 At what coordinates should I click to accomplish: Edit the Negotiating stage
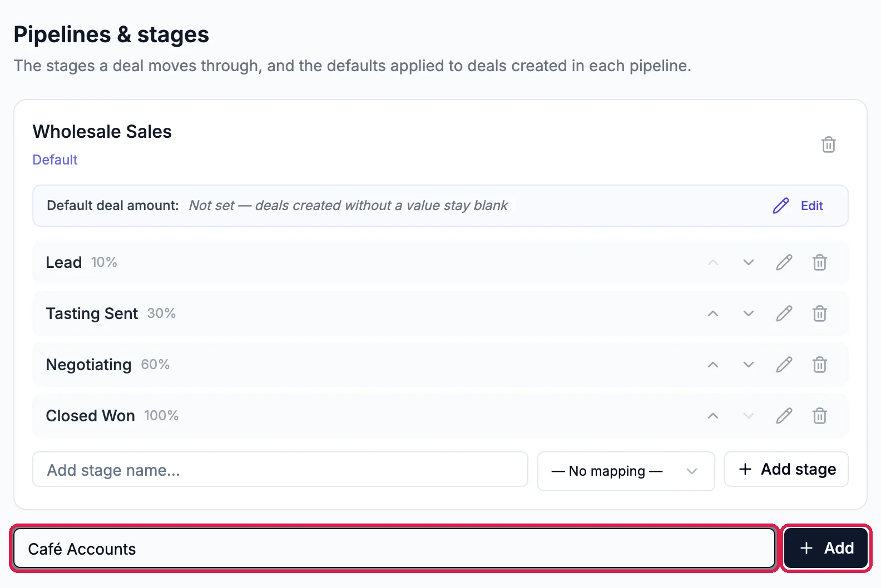click(784, 365)
